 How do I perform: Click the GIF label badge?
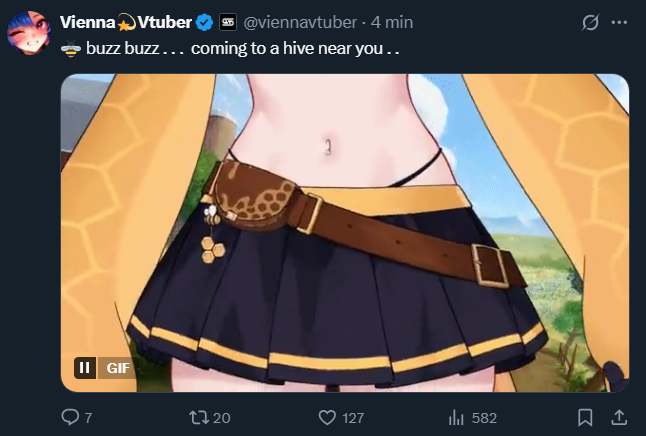[118, 368]
